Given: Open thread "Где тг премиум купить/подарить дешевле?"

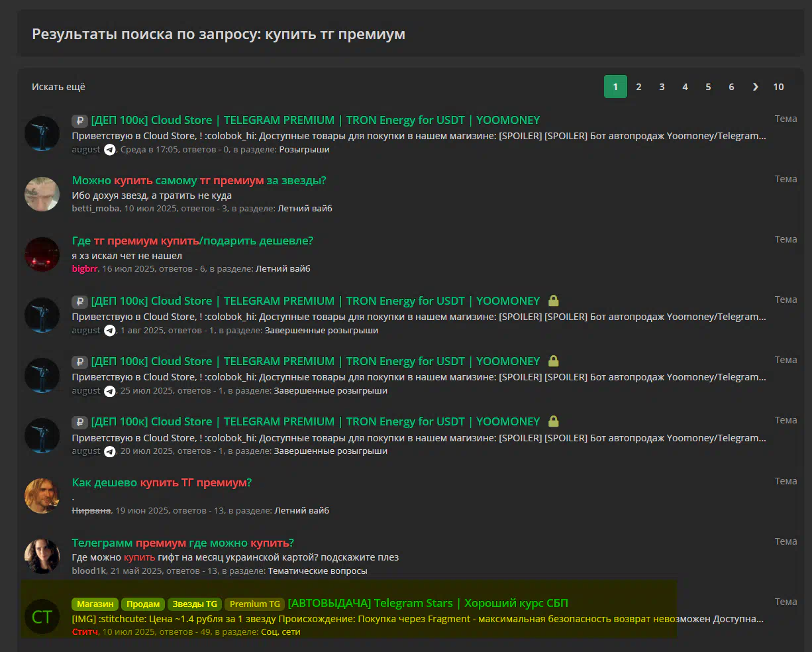Looking at the screenshot, I should pos(192,241).
